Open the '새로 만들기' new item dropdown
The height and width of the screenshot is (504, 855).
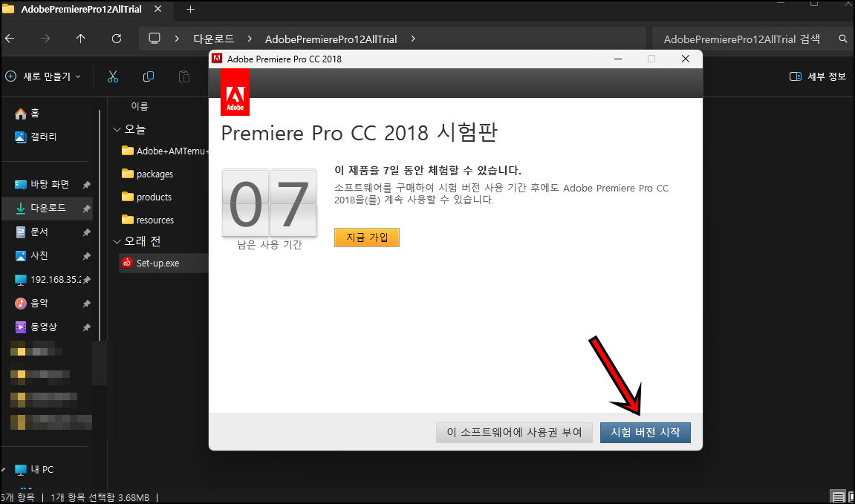(43, 76)
